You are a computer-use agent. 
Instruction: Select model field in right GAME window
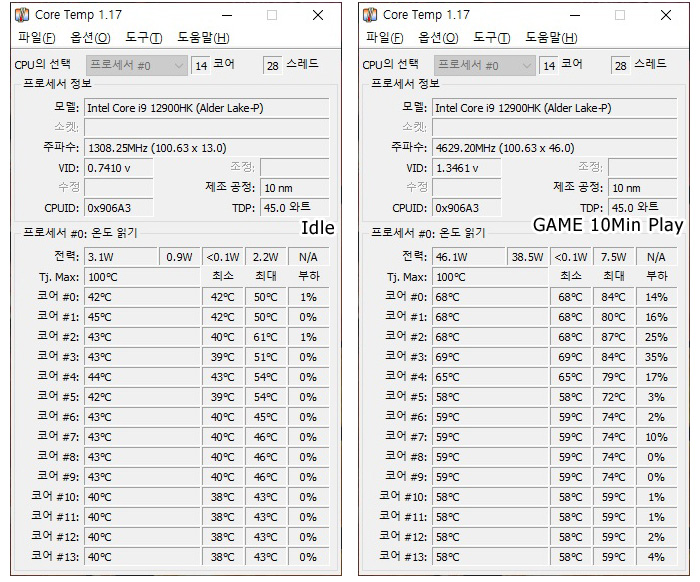[x=554, y=108]
